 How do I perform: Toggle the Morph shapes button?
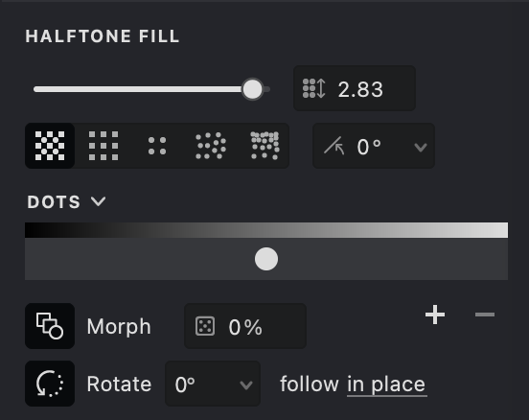pos(50,326)
